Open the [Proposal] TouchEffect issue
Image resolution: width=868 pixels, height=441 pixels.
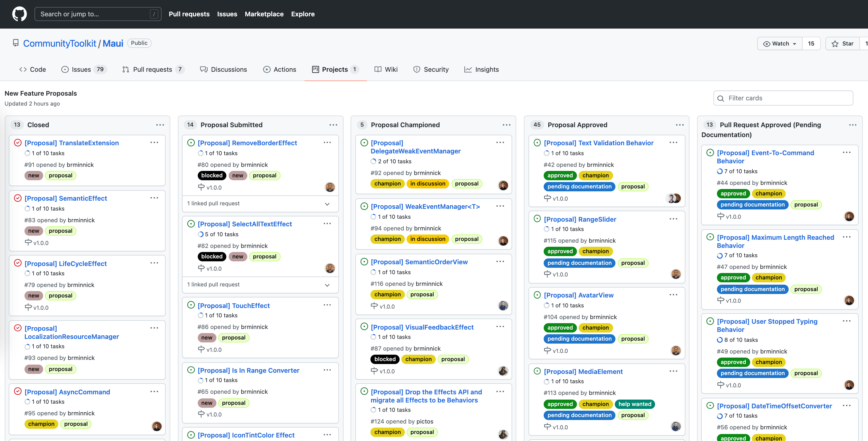coord(234,306)
